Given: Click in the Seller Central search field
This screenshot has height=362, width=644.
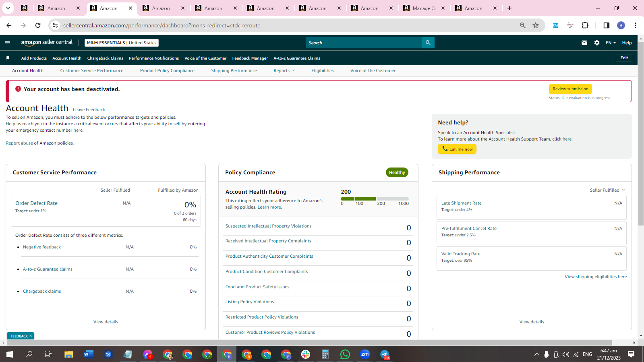Looking at the screenshot, I should [x=364, y=43].
